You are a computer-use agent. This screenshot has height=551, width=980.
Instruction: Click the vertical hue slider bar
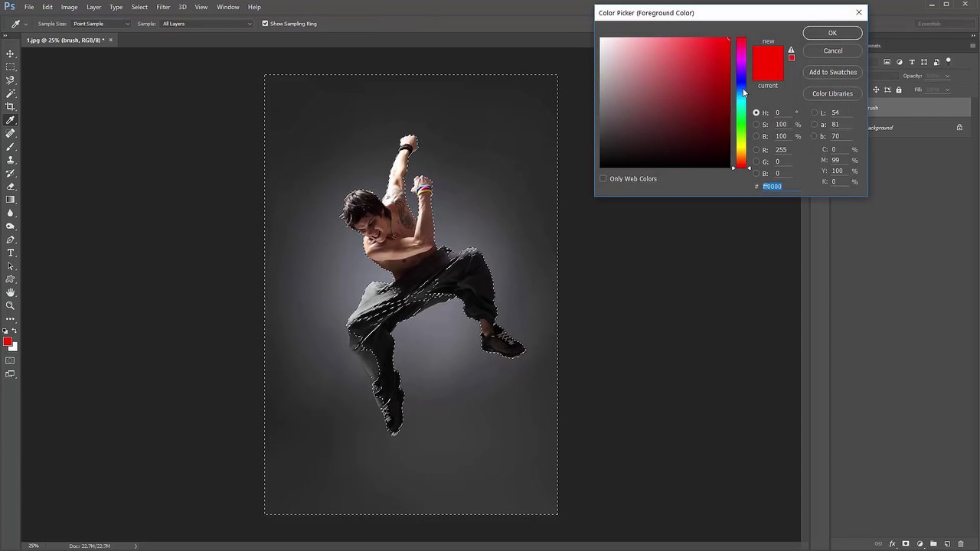(x=741, y=103)
